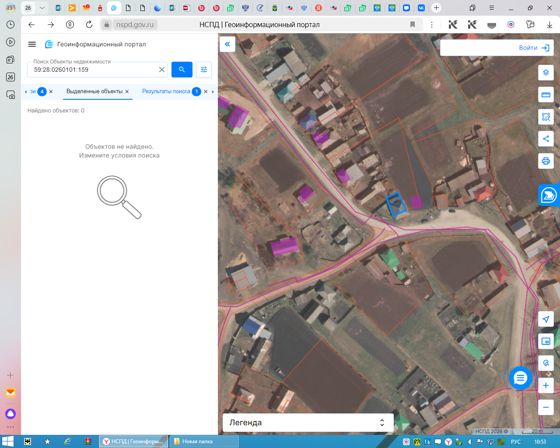Click the blue search magnifier button
Screen dimensions: 560x448
pyautogui.click(x=182, y=69)
